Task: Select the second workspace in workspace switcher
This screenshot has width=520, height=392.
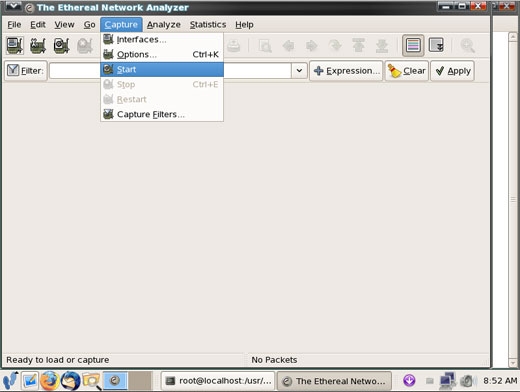Action: [140, 380]
